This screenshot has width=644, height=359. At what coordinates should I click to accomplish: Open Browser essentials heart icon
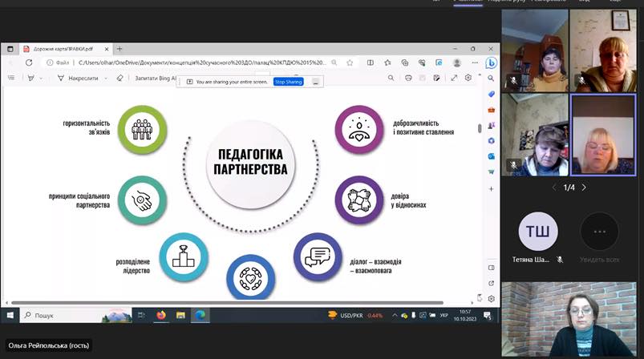[x=422, y=63]
